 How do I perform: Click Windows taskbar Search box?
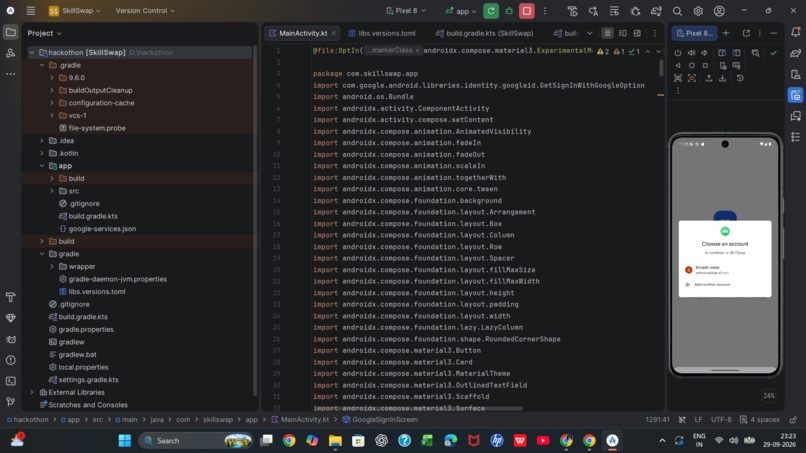click(195, 441)
